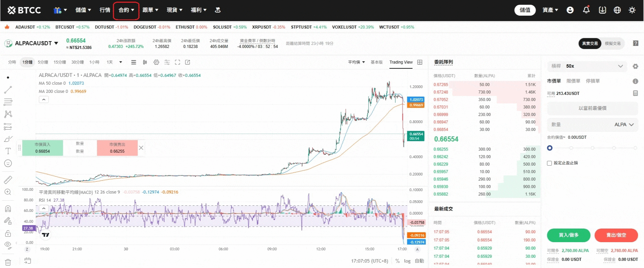
Task: Open the calculator icon beside available balance
Action: coord(635,93)
